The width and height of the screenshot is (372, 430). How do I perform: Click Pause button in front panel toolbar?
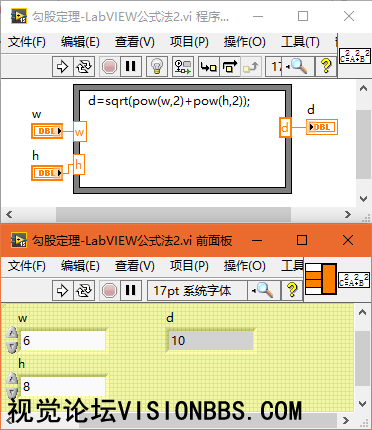[130, 291]
